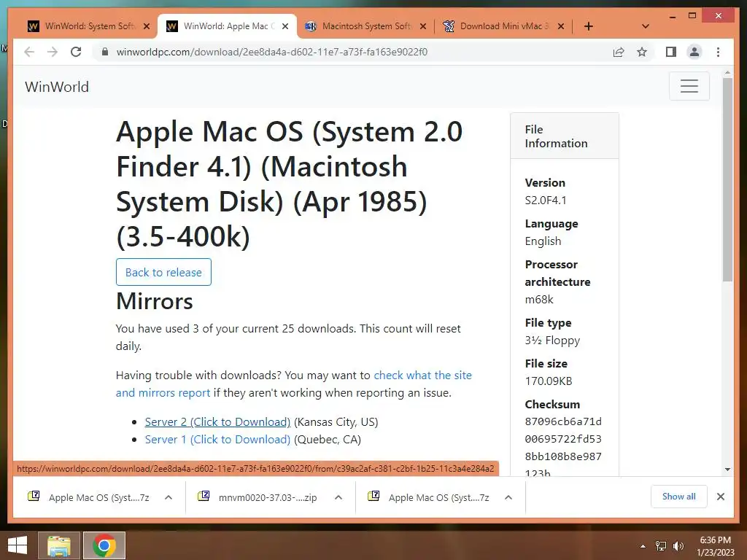The height and width of the screenshot is (560, 747).
Task: Click the File Information panel header
Action: [x=565, y=136]
